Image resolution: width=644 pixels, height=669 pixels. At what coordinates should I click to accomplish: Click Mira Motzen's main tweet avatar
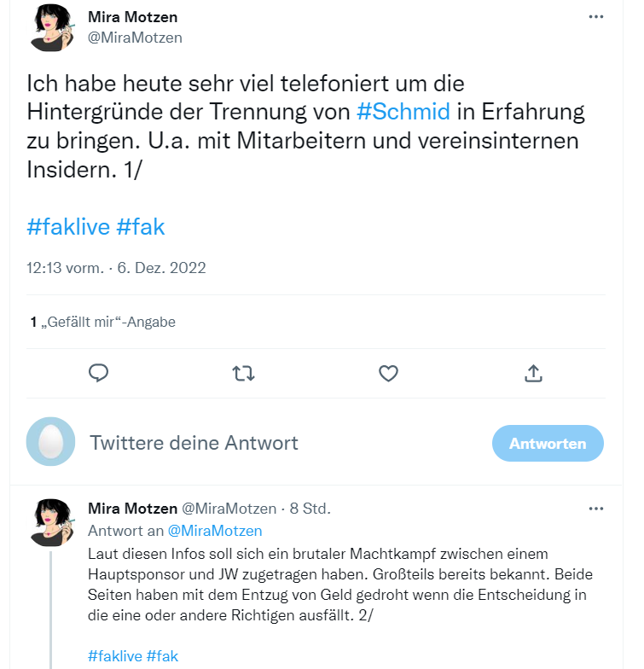point(50,28)
